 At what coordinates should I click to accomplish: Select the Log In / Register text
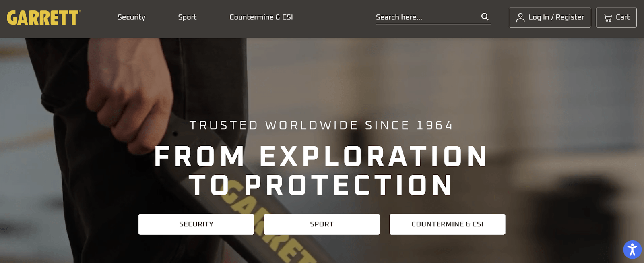[x=556, y=17]
